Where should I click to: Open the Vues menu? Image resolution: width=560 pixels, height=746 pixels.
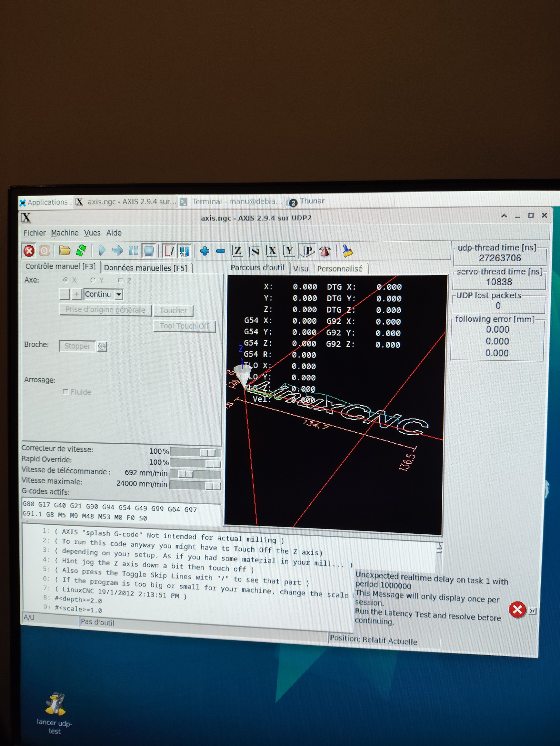[x=92, y=233]
